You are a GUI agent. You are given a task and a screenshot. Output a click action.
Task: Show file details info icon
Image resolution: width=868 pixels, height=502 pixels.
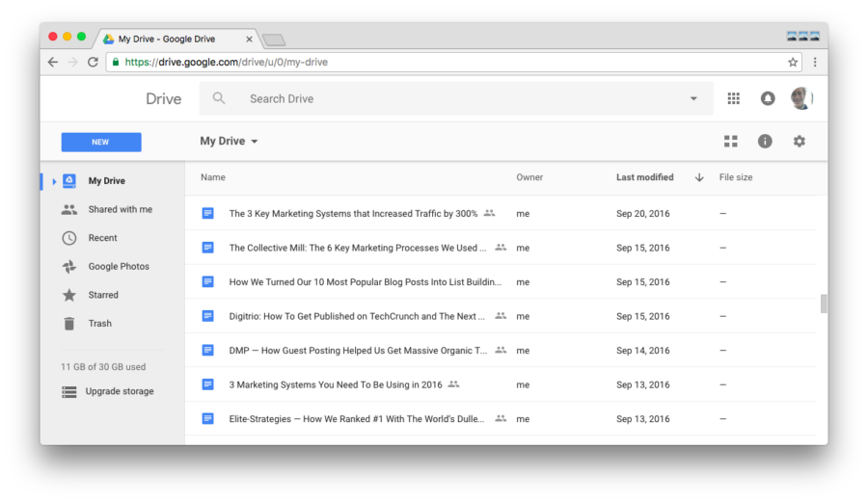765,141
